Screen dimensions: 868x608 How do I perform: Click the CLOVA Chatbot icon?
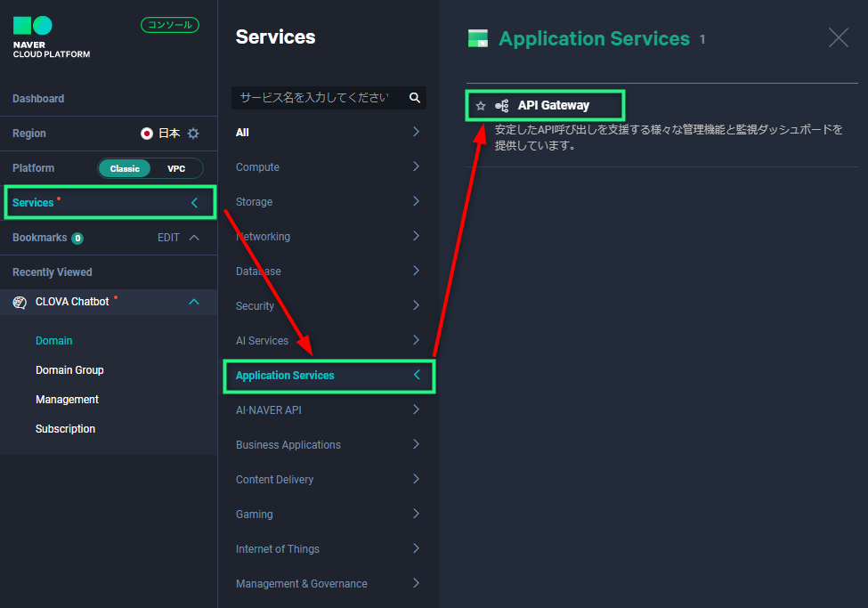pyautogui.click(x=20, y=303)
